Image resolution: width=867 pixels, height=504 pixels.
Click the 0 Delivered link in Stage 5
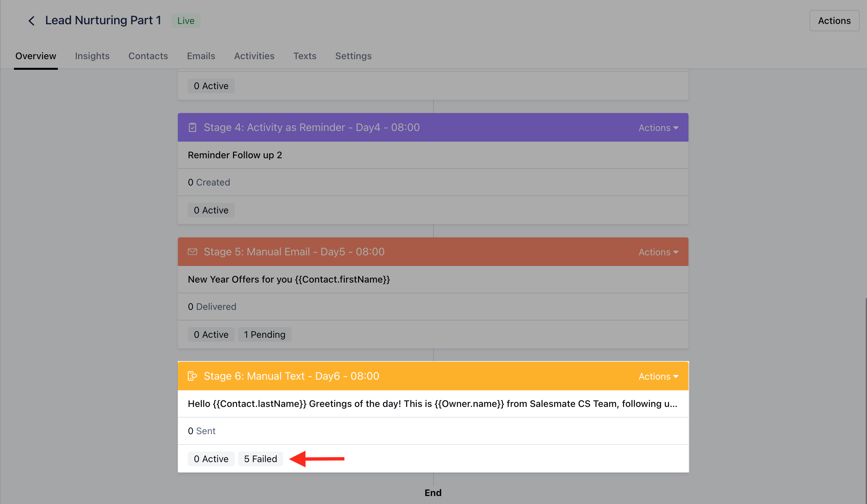click(x=212, y=307)
